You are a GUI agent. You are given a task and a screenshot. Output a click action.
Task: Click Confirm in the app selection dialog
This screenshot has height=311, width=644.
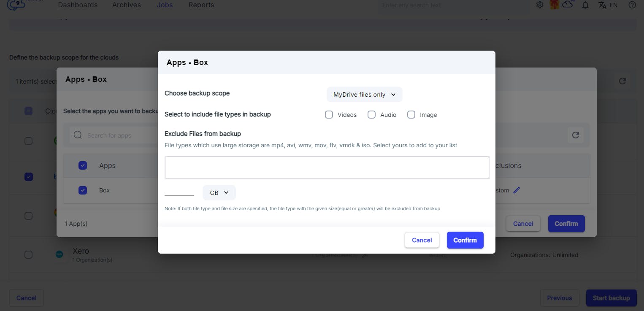pos(566,224)
